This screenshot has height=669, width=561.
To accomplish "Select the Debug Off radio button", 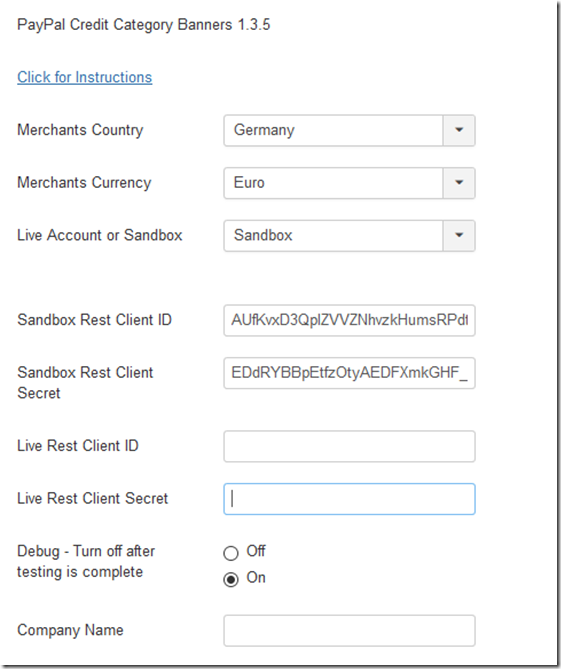I will [x=231, y=553].
